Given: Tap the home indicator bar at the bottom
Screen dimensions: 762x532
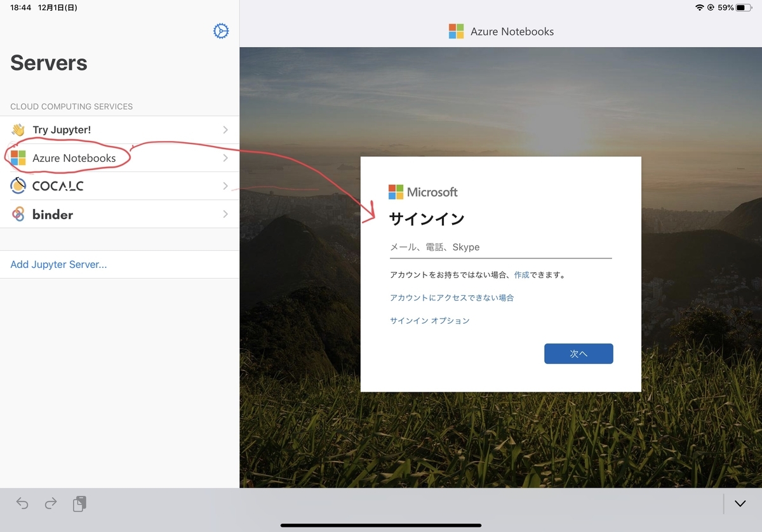Looking at the screenshot, I should tap(381, 525).
